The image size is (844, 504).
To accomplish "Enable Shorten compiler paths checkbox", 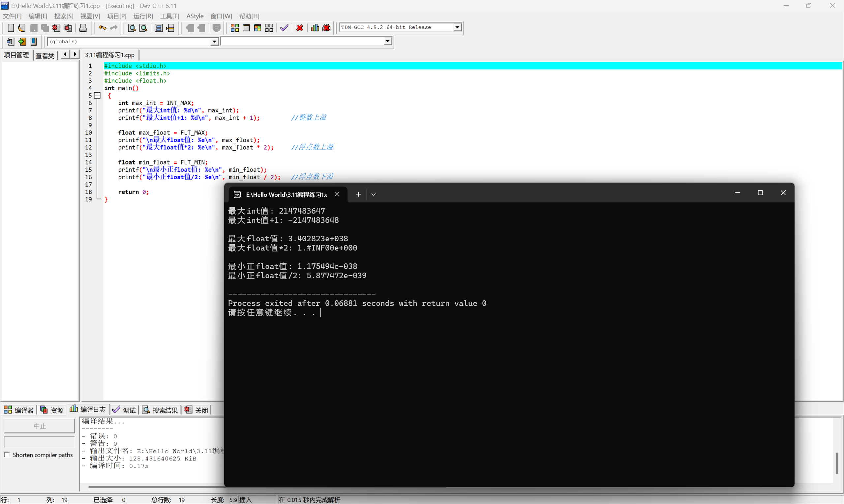I will [x=7, y=455].
